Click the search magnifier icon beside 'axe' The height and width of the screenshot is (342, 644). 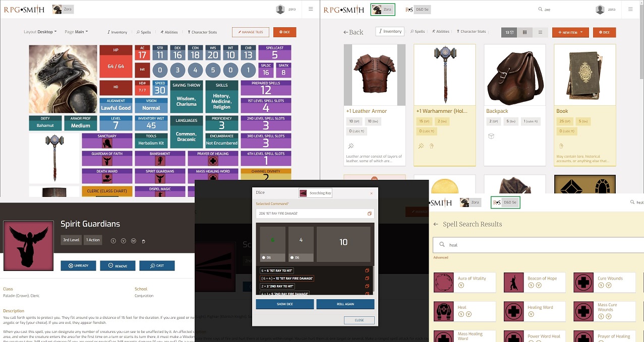point(541,10)
